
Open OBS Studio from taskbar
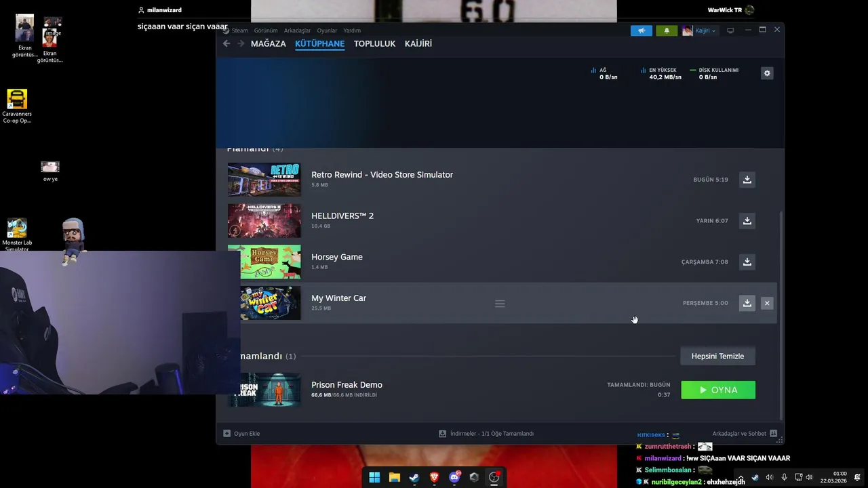point(494,477)
